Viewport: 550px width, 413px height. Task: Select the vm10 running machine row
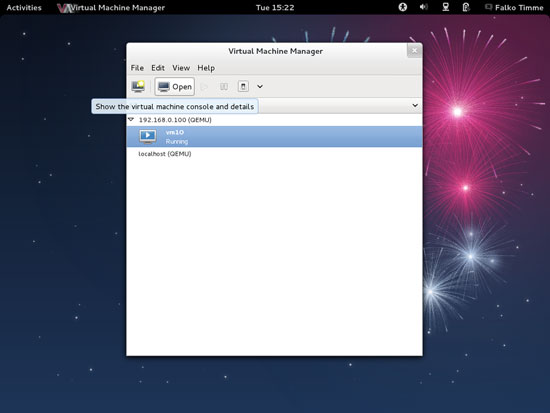click(274, 136)
